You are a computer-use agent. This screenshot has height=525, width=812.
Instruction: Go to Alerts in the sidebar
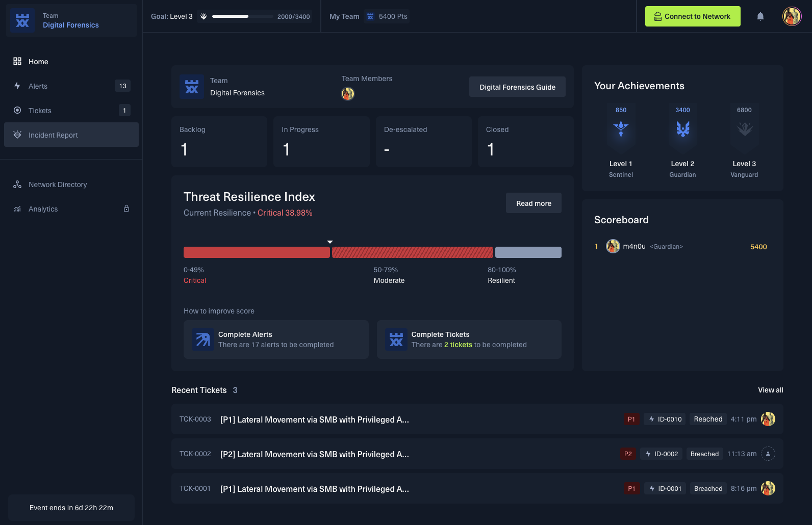point(38,86)
